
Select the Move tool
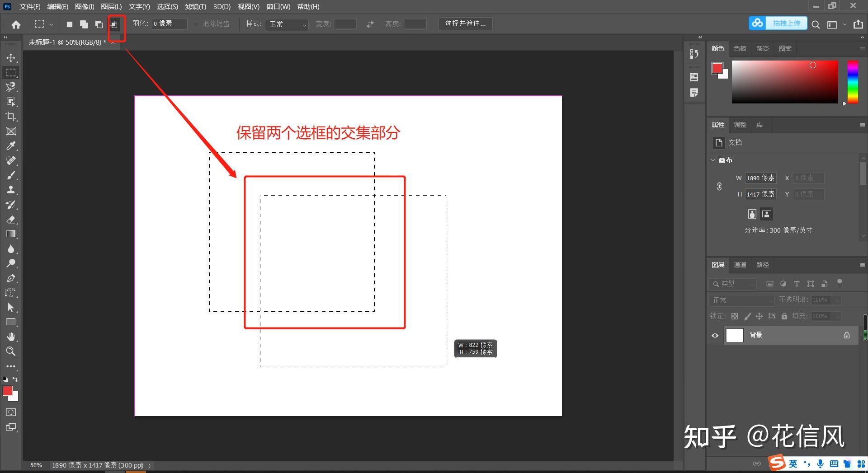point(11,58)
